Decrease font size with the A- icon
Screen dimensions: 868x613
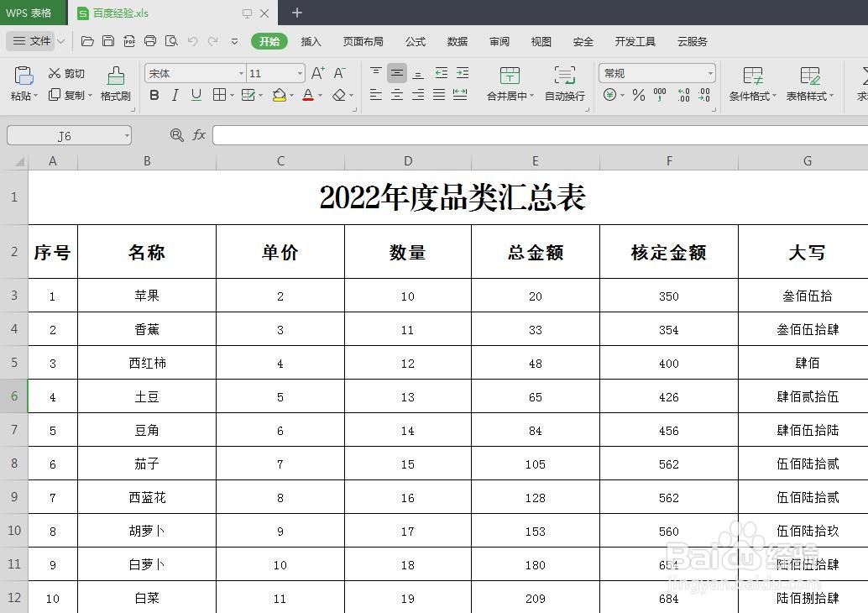(339, 73)
